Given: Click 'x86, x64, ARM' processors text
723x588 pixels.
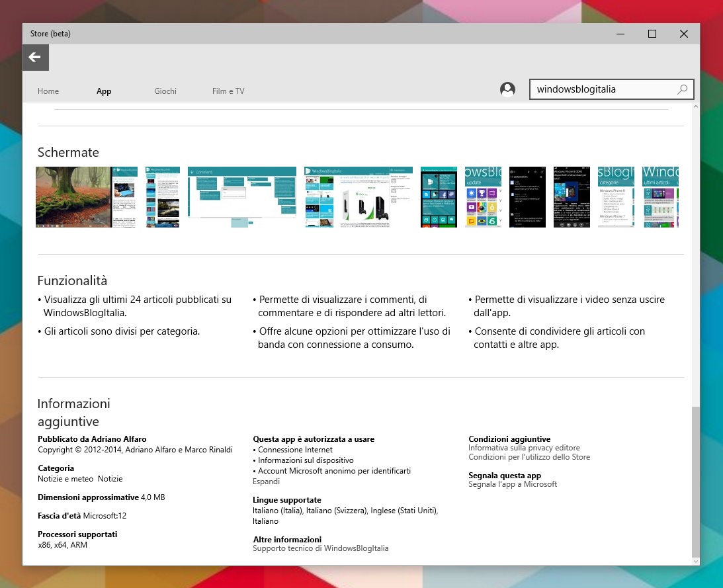Looking at the screenshot, I should (63, 544).
